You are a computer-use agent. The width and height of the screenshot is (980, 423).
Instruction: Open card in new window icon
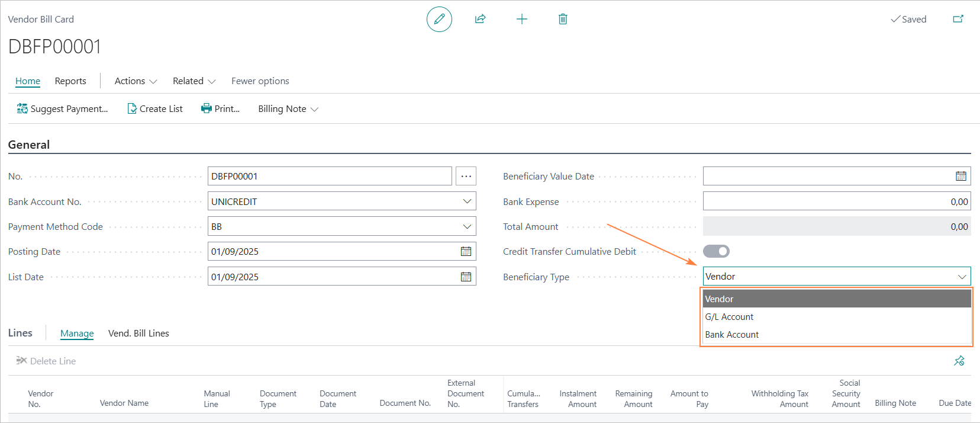958,20
